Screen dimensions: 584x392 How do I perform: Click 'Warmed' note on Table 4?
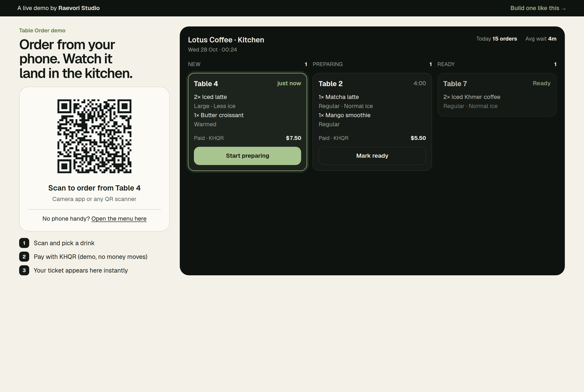[x=205, y=124]
